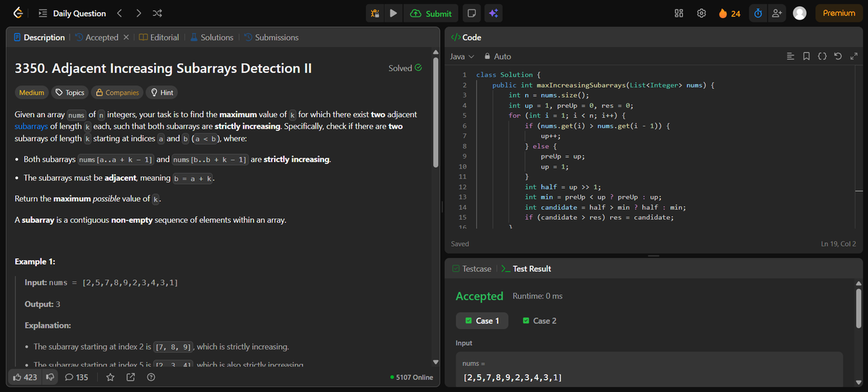868x392 pixels.
Task: Open the 135 comments discussion
Action: (77, 377)
